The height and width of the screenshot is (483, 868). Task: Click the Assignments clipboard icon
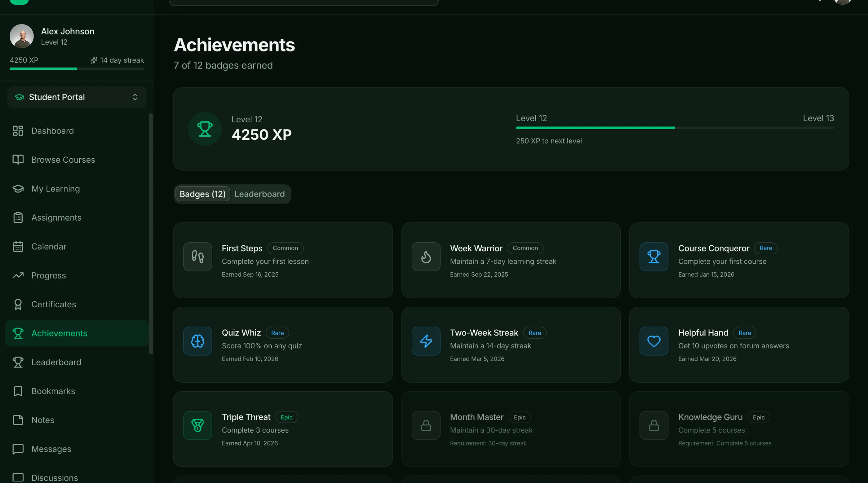pos(18,217)
